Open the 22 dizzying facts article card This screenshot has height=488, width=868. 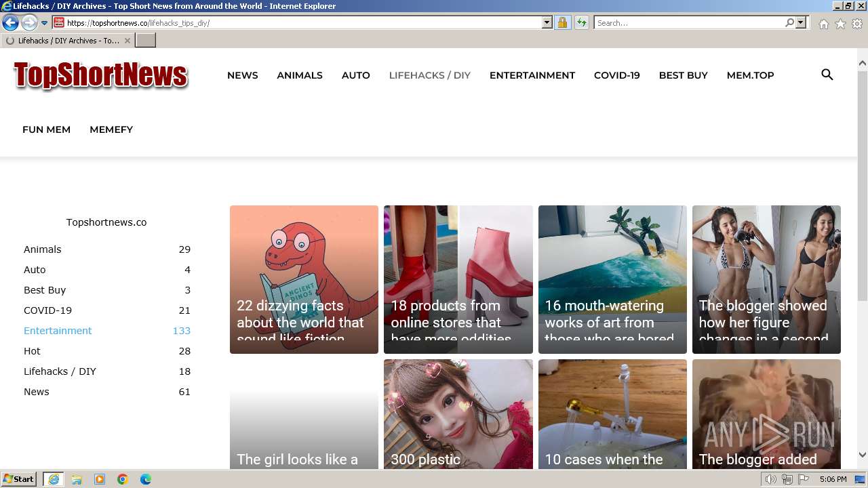coord(304,279)
